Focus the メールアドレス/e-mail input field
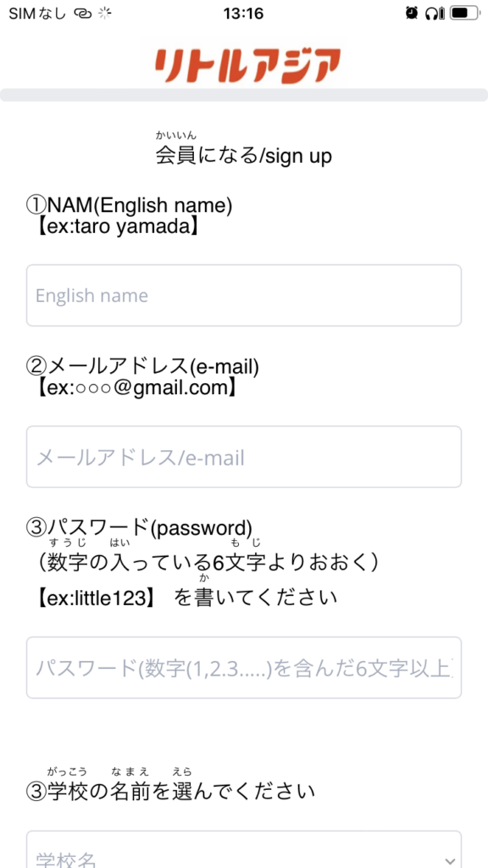The height and width of the screenshot is (868, 488). coord(244,457)
